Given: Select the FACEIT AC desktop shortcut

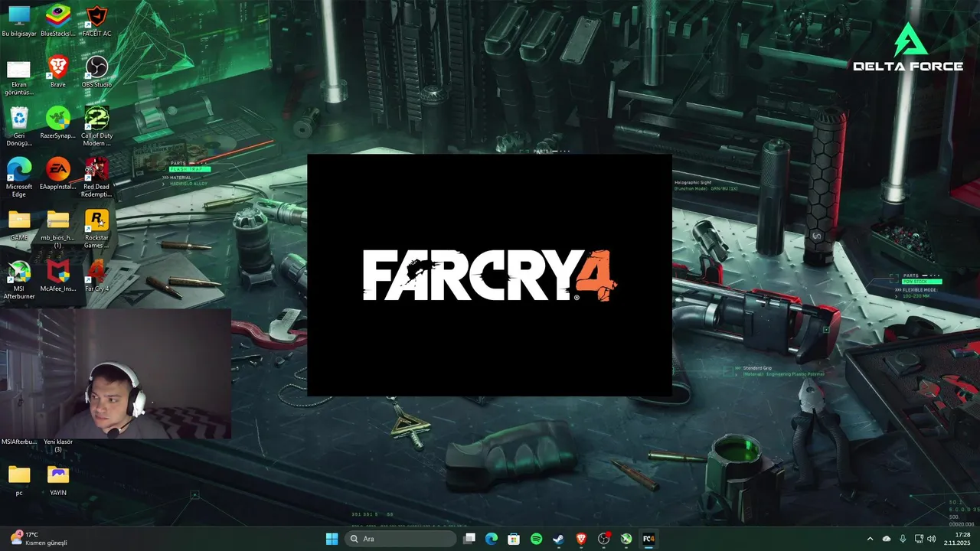Looking at the screenshot, I should click(x=96, y=21).
